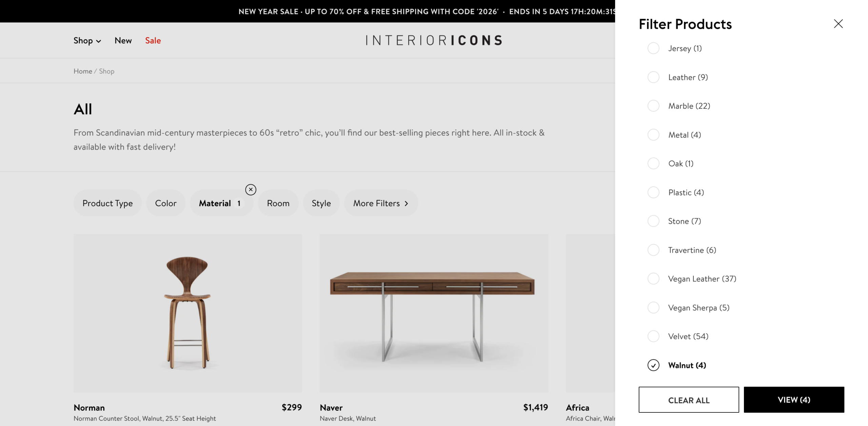Tick the Marble filter checkbox
The image size is (868, 426).
point(653,106)
